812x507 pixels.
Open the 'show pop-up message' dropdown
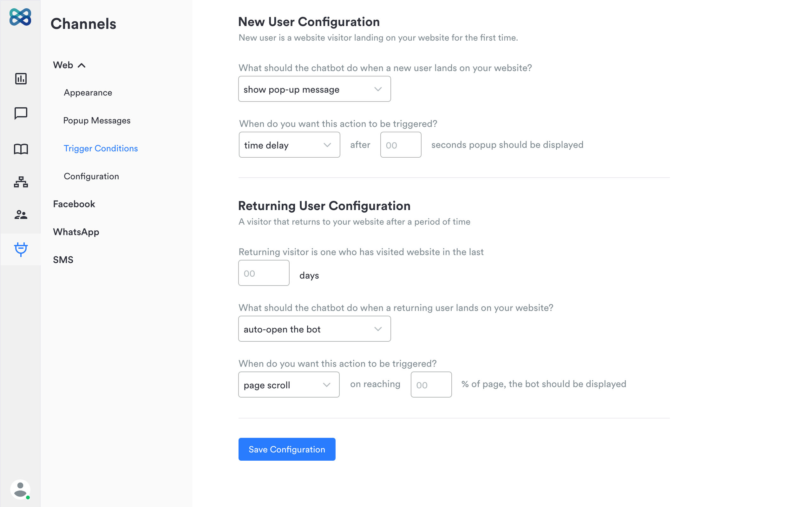point(314,89)
